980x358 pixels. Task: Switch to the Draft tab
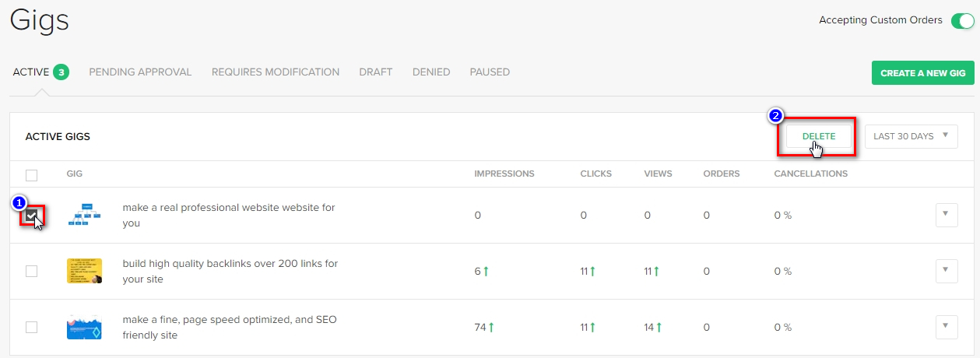point(375,72)
